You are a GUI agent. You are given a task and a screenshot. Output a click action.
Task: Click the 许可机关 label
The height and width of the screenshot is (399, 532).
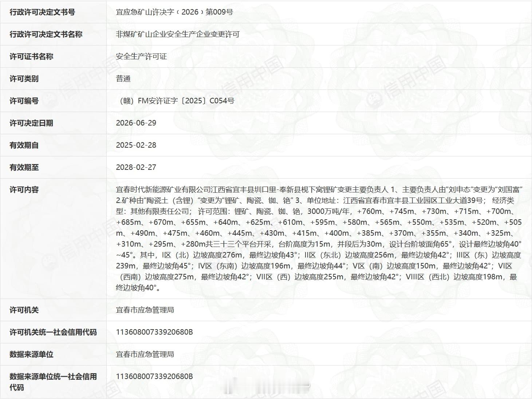(24, 310)
